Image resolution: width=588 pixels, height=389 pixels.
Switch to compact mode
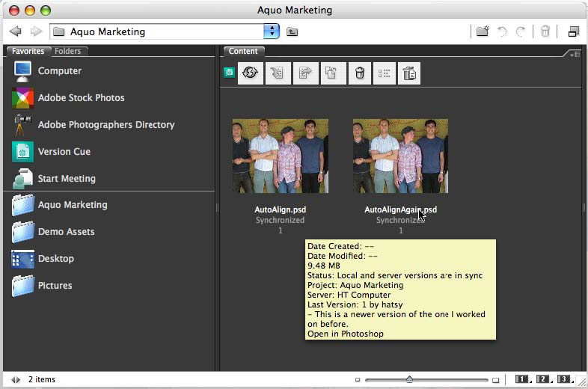tap(574, 31)
